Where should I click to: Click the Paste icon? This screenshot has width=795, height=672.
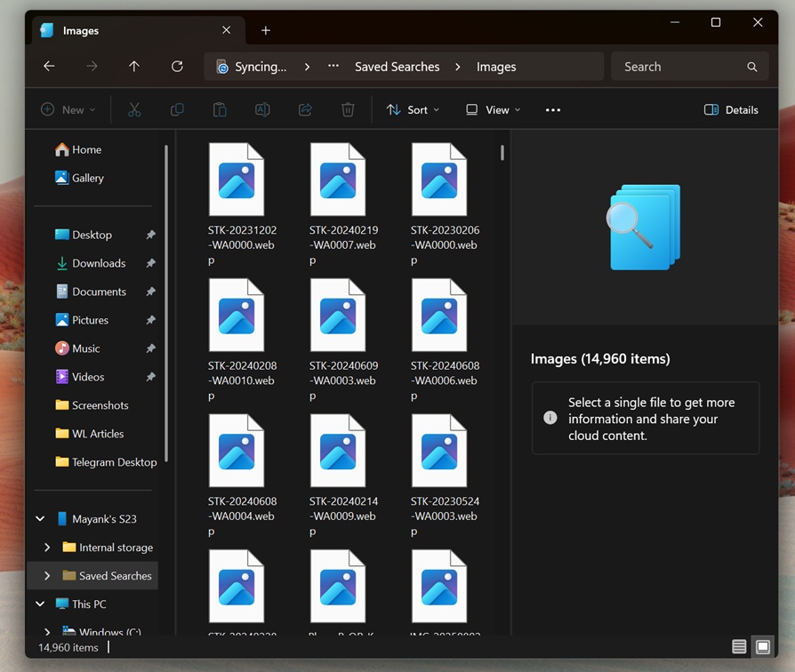coord(220,109)
